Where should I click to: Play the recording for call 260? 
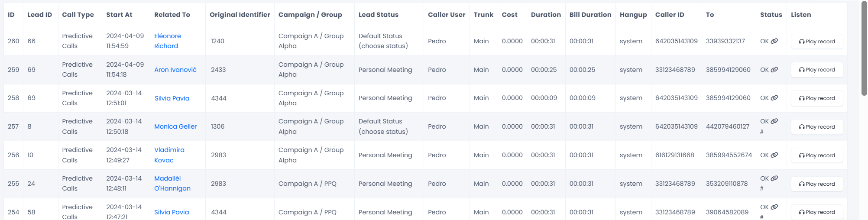coord(816,42)
